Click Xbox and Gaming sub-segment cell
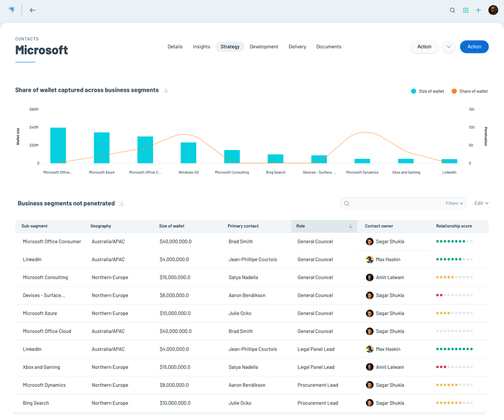 point(41,367)
